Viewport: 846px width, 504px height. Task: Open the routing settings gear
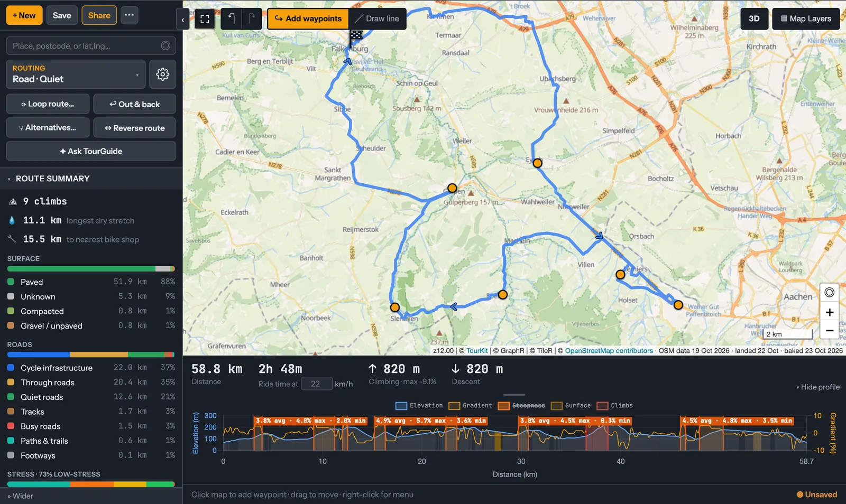[162, 74]
